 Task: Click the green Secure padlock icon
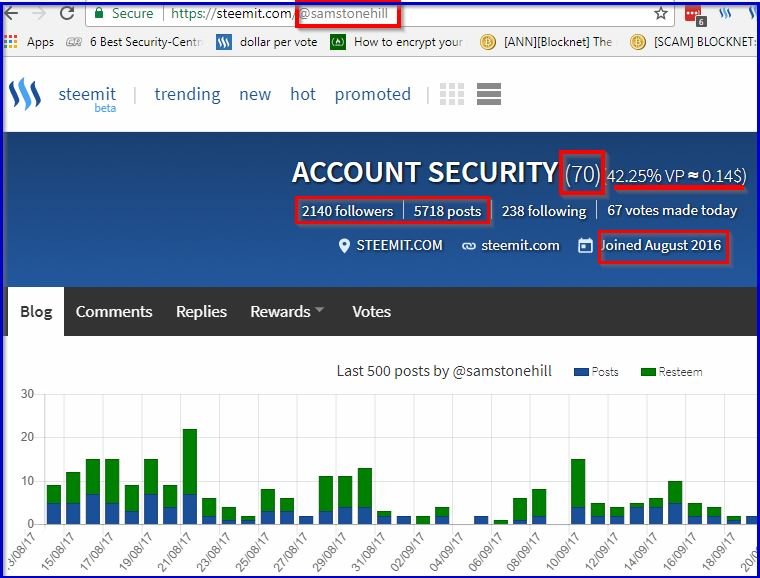click(x=99, y=13)
